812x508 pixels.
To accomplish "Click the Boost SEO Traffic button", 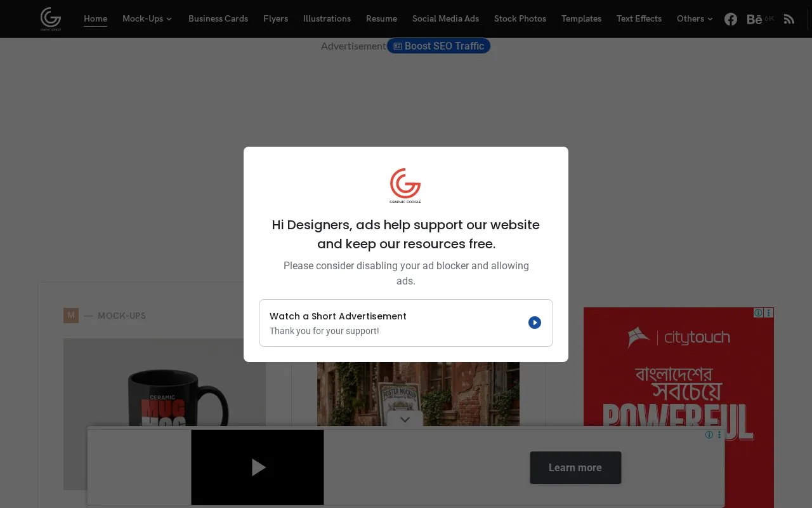I will point(438,46).
